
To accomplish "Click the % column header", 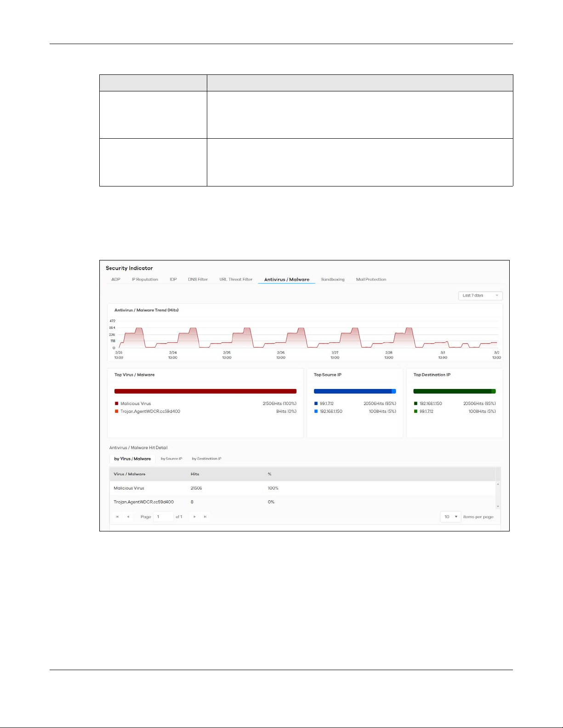I will 270,474.
